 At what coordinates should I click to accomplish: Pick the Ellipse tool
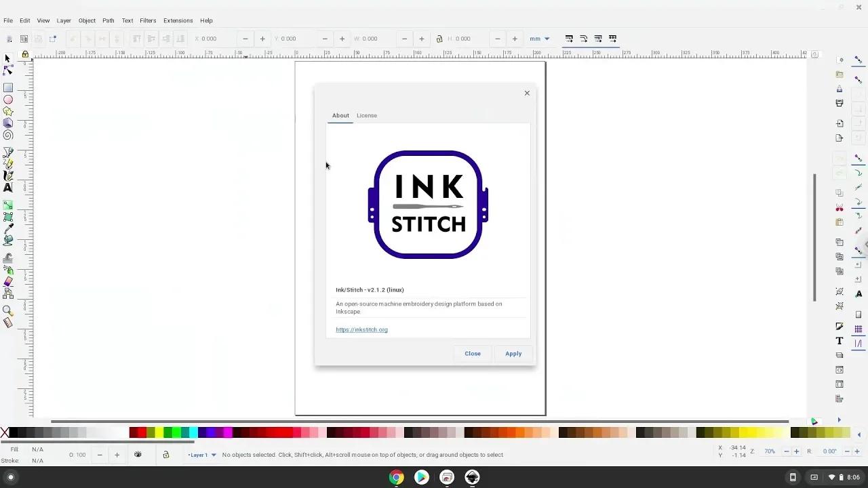[x=8, y=100]
